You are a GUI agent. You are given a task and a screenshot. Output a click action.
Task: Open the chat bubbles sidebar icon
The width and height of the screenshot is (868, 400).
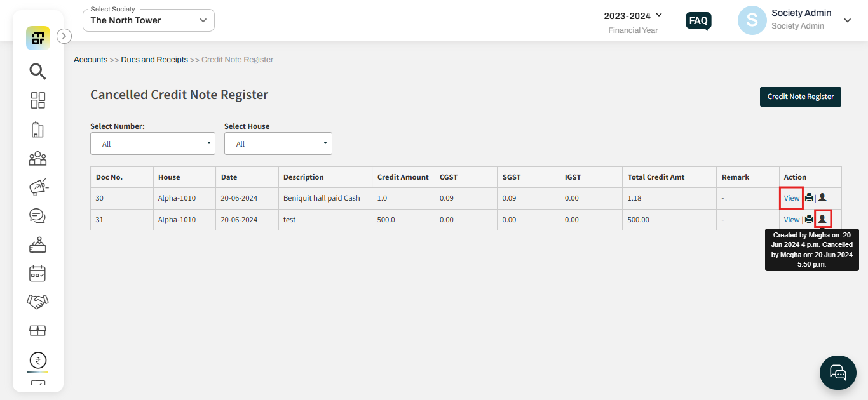click(38, 216)
